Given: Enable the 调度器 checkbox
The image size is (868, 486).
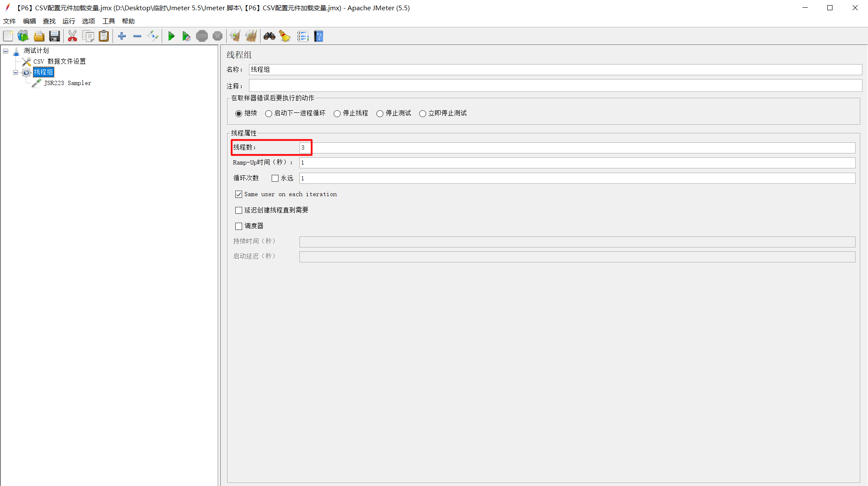Looking at the screenshot, I should (239, 226).
